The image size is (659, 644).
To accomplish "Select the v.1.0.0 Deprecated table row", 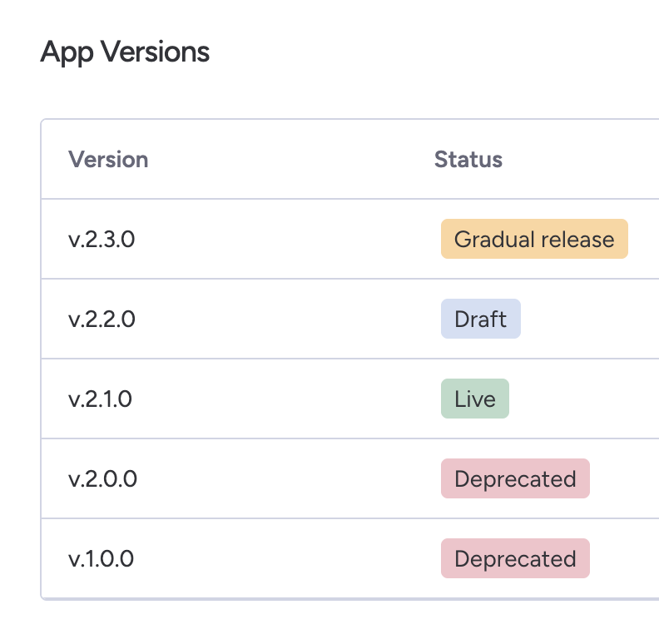I will [350, 558].
